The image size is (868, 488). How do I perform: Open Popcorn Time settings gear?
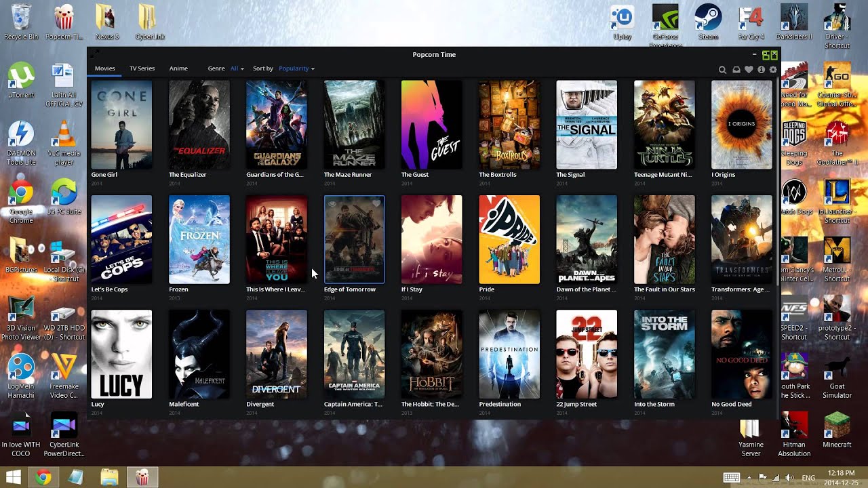point(772,69)
